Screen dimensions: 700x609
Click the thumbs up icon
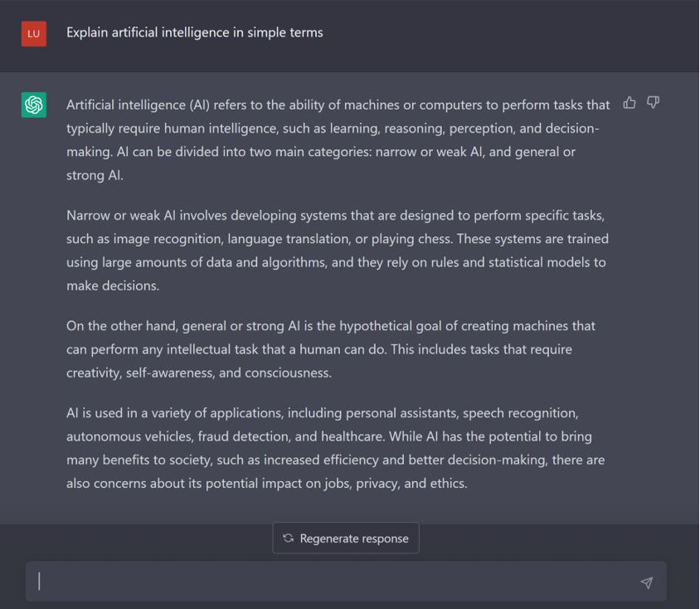(x=630, y=103)
